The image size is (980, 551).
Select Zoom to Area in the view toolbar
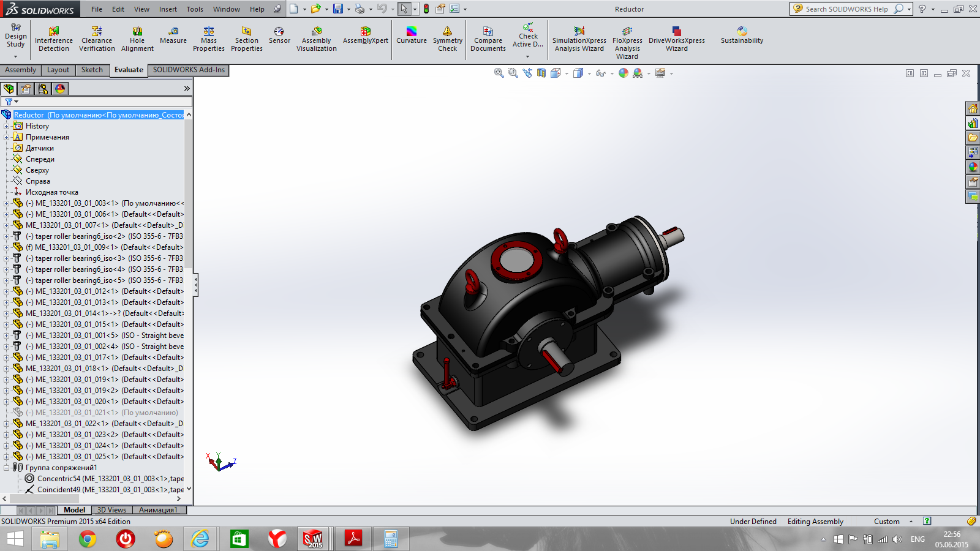(x=513, y=73)
